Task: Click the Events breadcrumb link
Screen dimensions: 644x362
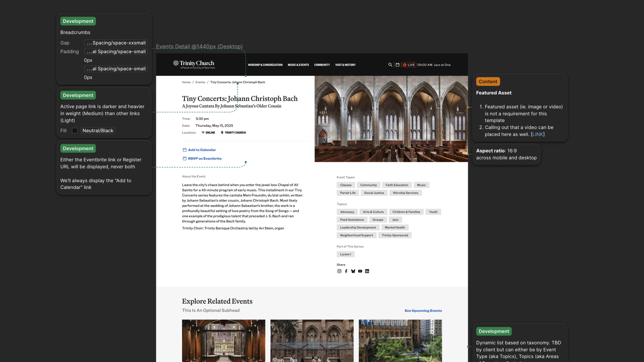Action: tap(200, 82)
